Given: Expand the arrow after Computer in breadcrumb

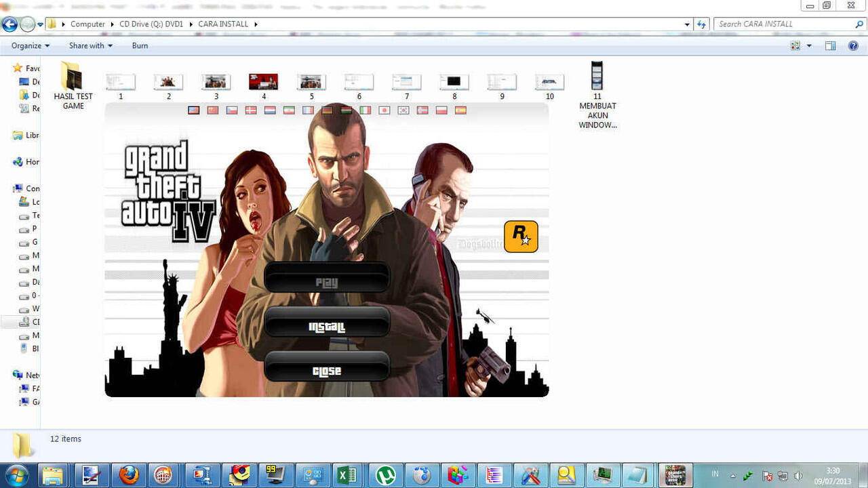Looking at the screenshot, I should pyautogui.click(x=112, y=24).
